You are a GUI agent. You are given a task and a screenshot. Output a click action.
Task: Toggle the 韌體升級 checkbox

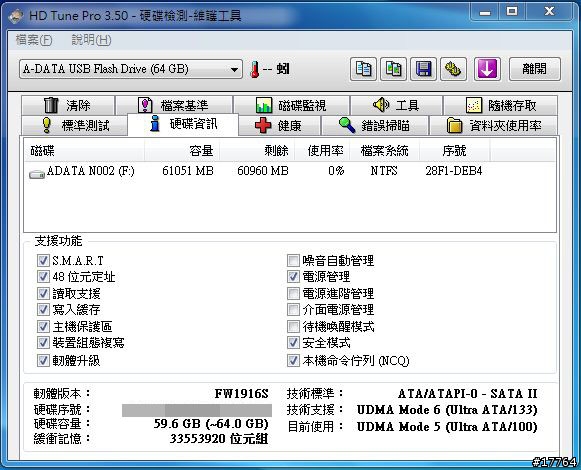pos(43,360)
